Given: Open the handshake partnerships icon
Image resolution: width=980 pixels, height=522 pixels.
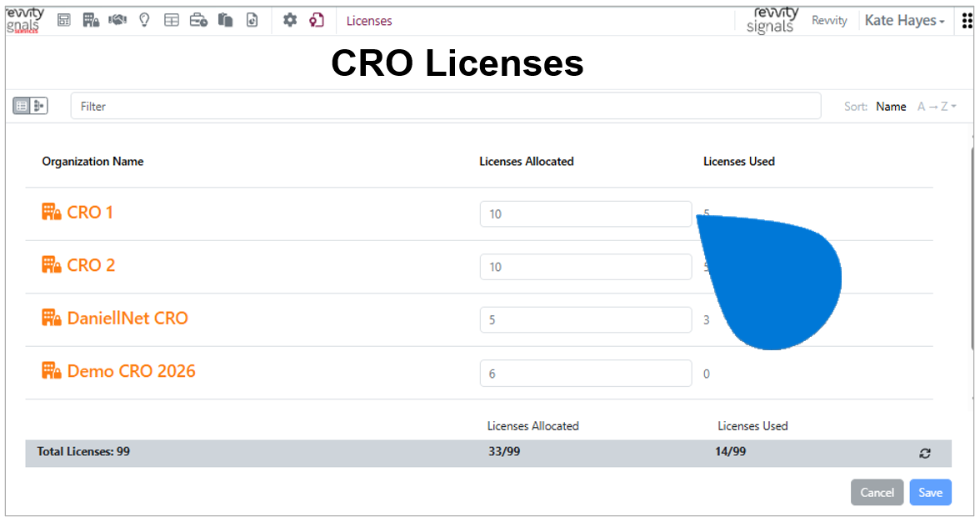Looking at the screenshot, I should (117, 20).
